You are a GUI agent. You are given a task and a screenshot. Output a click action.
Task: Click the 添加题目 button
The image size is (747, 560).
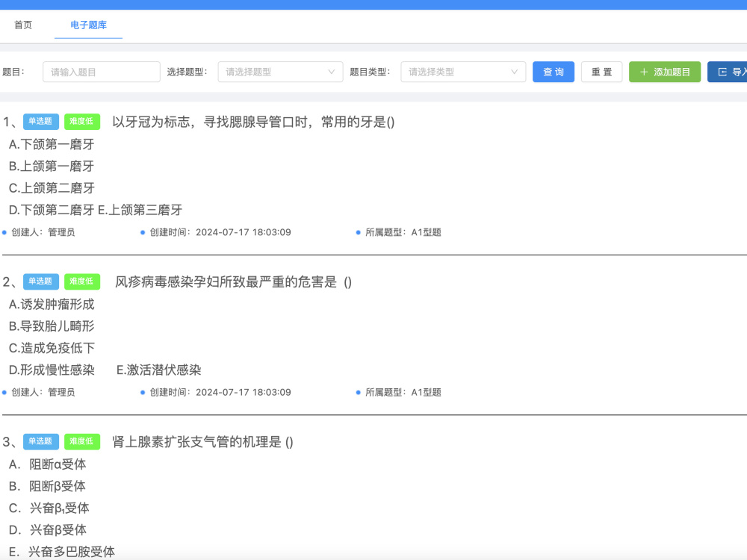tap(665, 72)
